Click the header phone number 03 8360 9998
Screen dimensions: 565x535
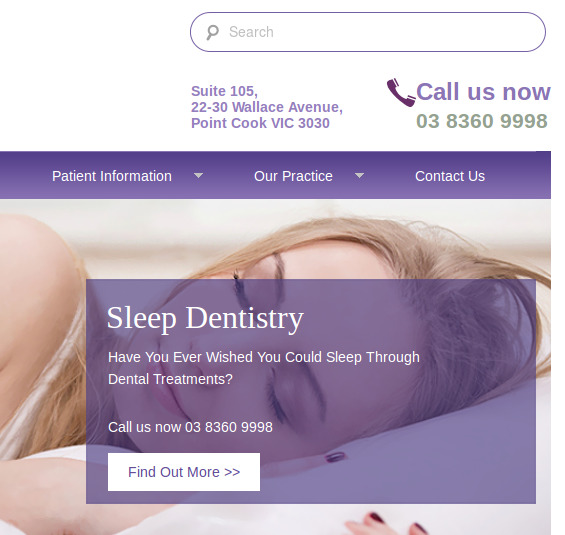[482, 121]
